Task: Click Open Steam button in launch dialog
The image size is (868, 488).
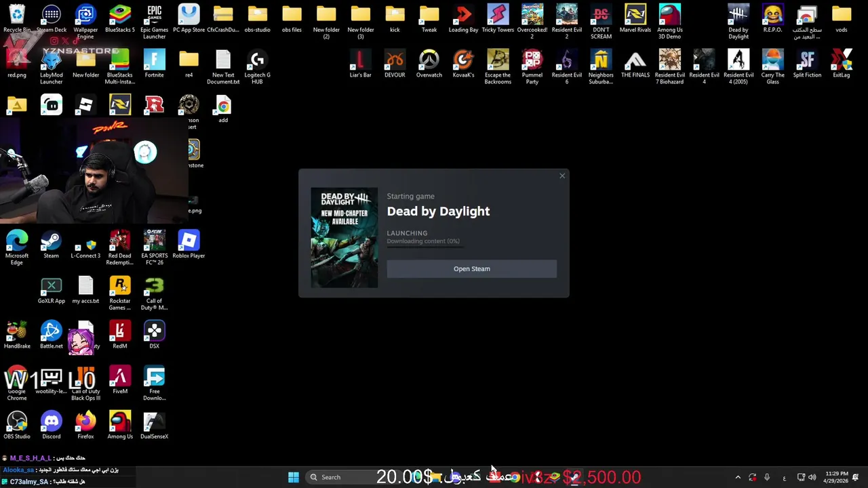Action: click(x=472, y=269)
